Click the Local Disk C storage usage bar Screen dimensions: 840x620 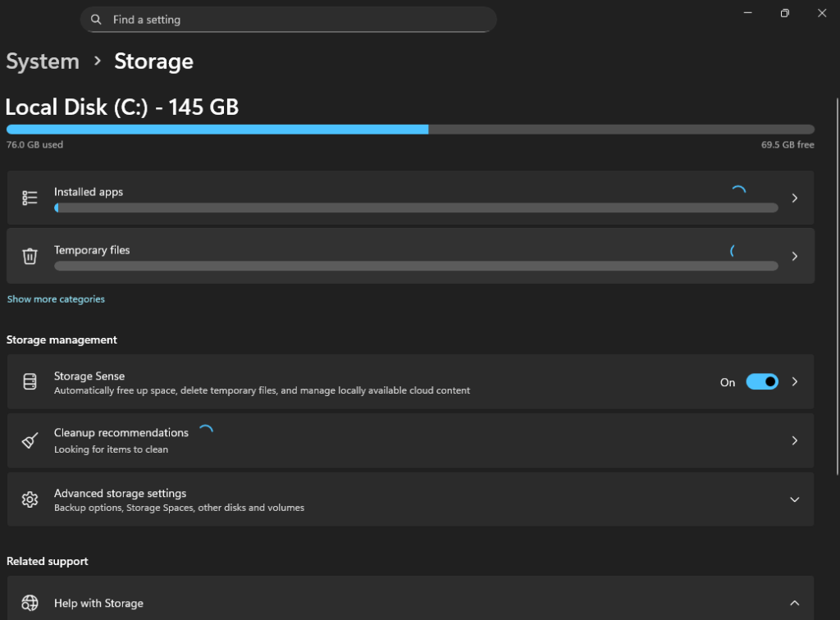tap(410, 129)
